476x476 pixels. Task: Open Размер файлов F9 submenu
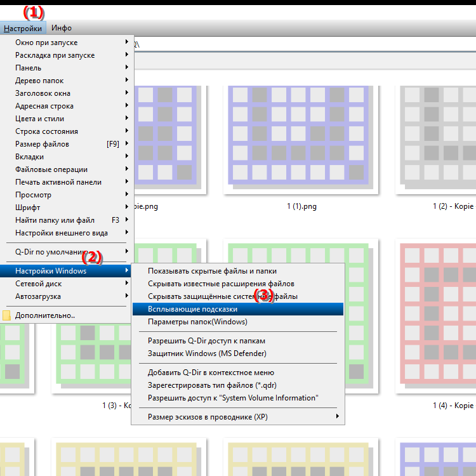(67, 144)
